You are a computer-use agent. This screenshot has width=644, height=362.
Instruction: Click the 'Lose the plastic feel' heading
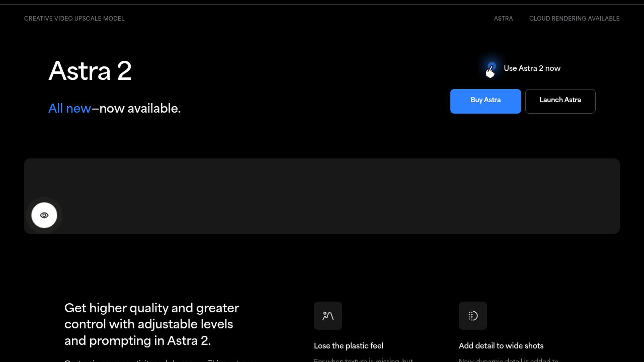pyautogui.click(x=348, y=346)
